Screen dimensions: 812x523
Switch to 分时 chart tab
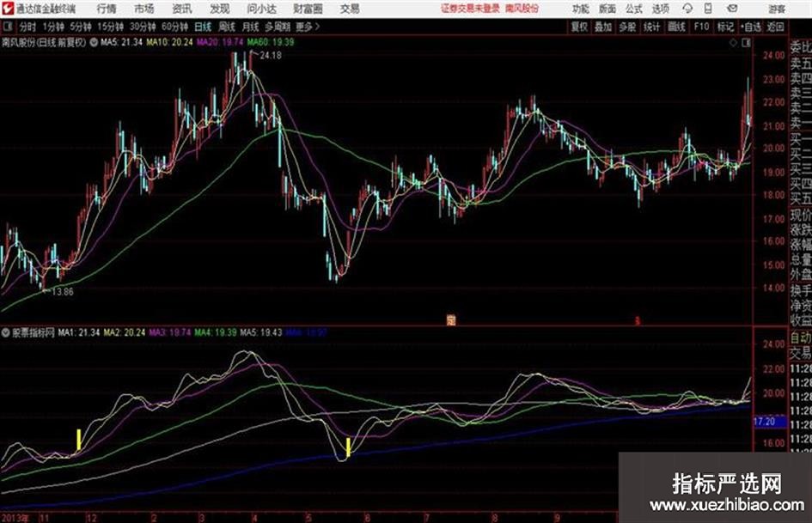pyautogui.click(x=28, y=27)
